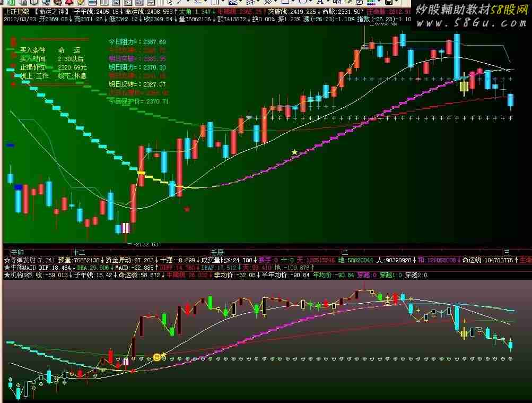
Task: Click the 成交量比%:24.780 value
Action: [227, 260]
